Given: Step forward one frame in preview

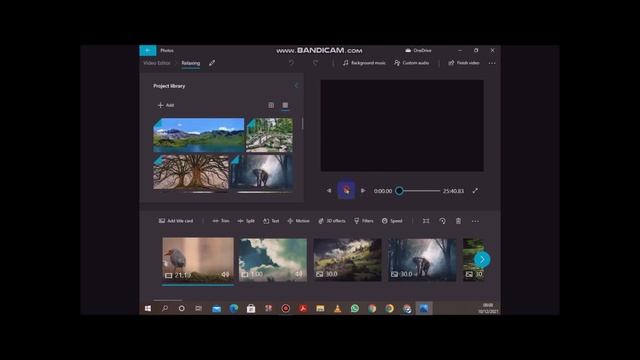Looking at the screenshot, I should point(363,191).
